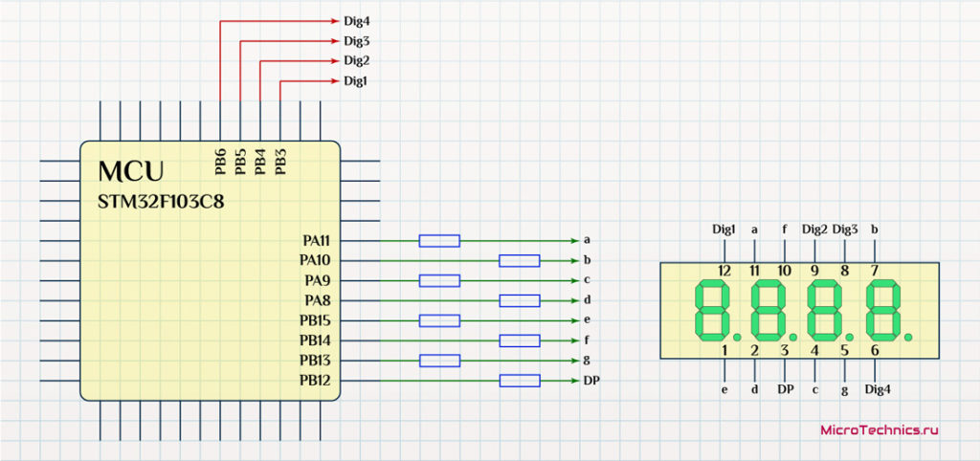Viewport: 980px width, 461px height.
Task: Select the PA11 pin label
Action: [318, 240]
